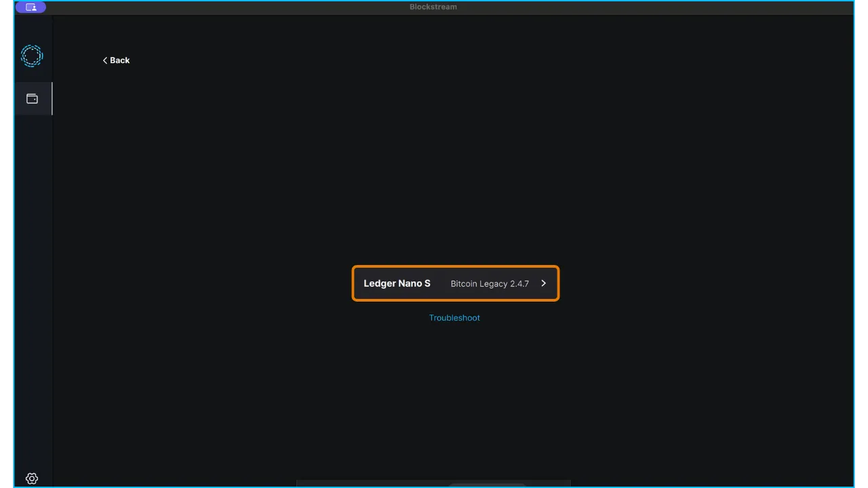Click the Bitcoin Legacy 2.4.7 app label
868x488 pixels.
click(489, 284)
